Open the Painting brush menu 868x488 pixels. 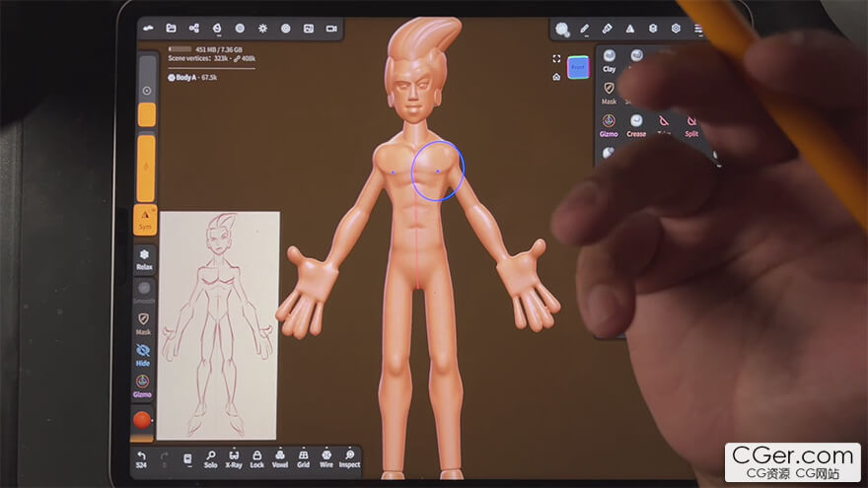click(608, 29)
